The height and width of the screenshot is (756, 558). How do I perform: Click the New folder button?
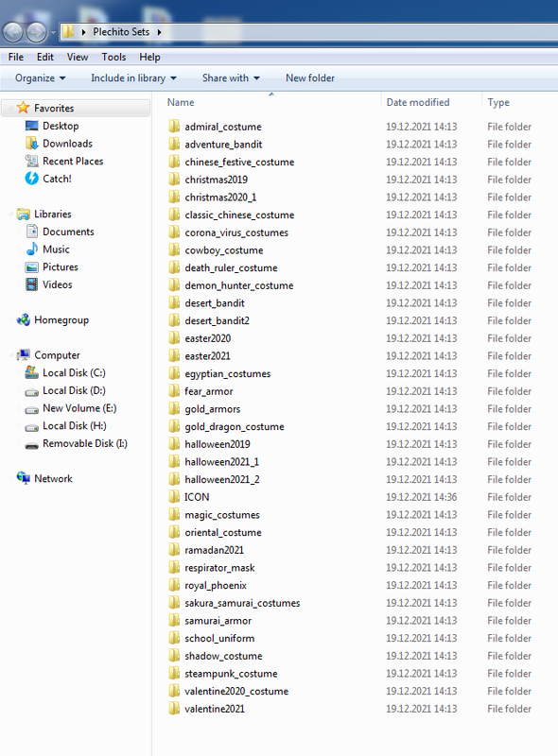[310, 78]
